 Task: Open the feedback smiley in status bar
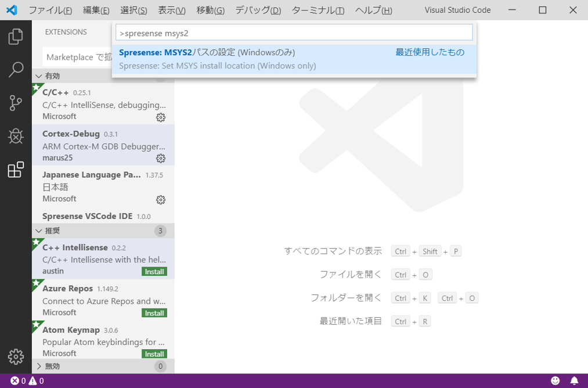[x=555, y=381]
